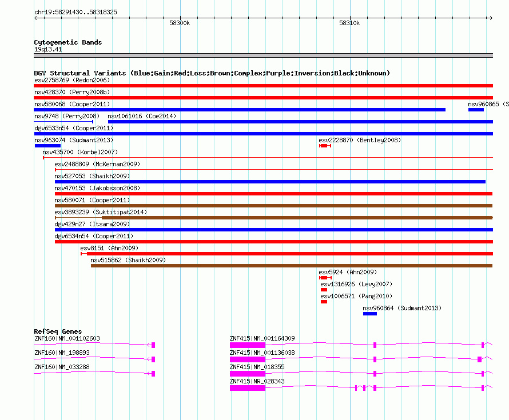Click the DGV Structural Variants track title
The image size is (509, 420).
pyautogui.click(x=212, y=73)
